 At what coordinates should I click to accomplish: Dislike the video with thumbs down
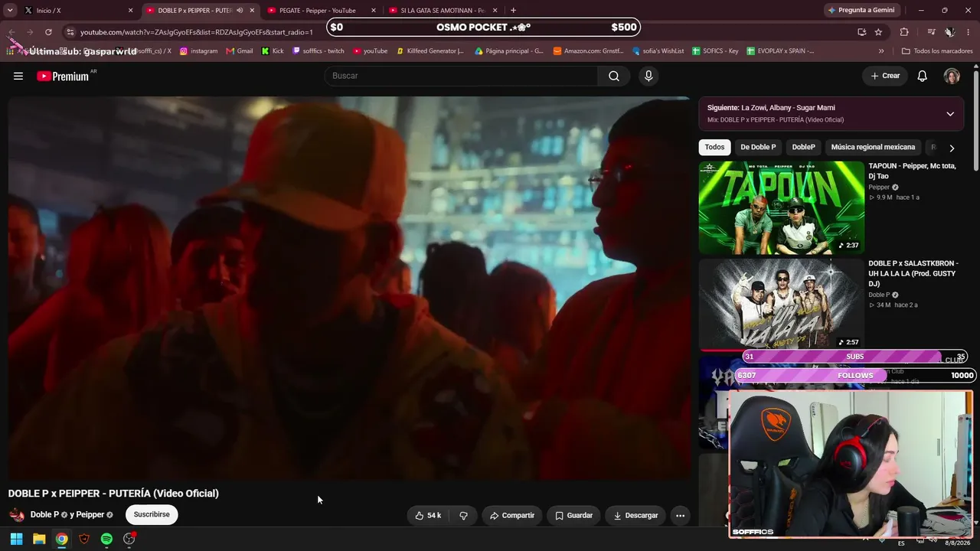pyautogui.click(x=463, y=515)
